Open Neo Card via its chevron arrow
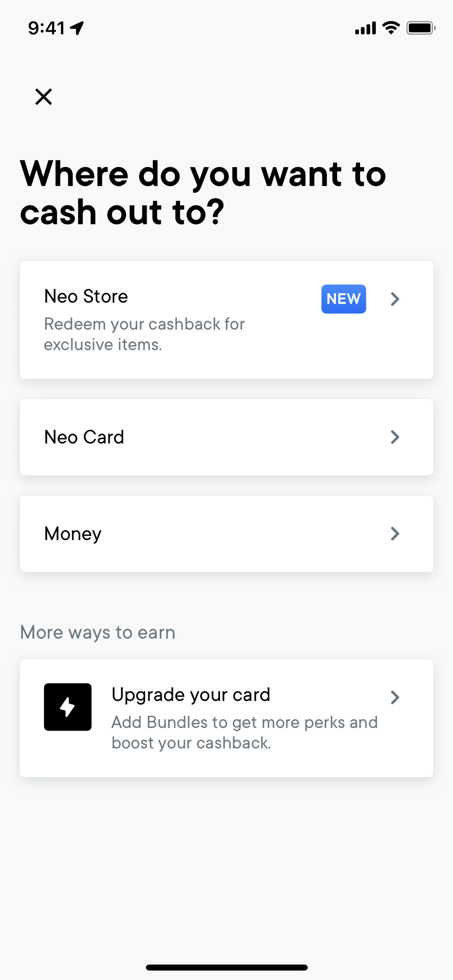 pyautogui.click(x=395, y=437)
